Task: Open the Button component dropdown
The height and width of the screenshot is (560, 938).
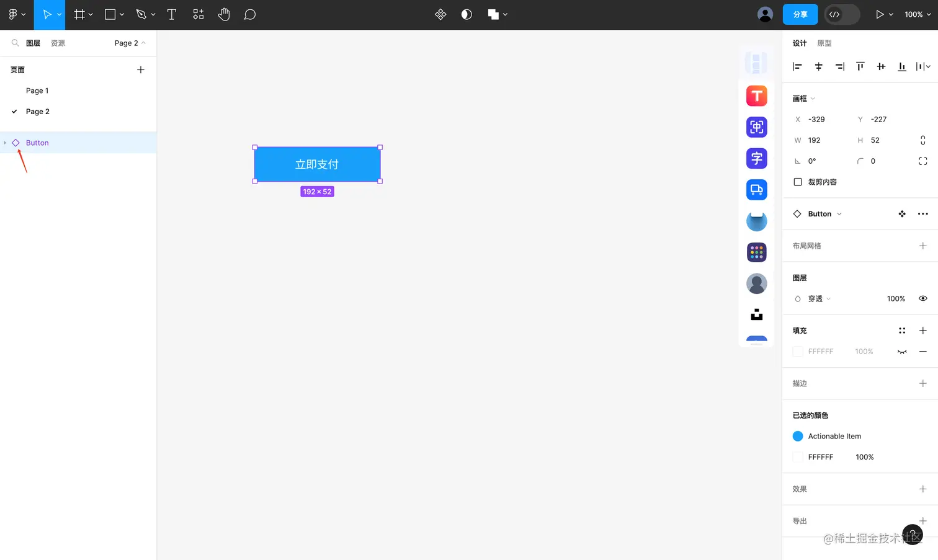Action: 824,214
